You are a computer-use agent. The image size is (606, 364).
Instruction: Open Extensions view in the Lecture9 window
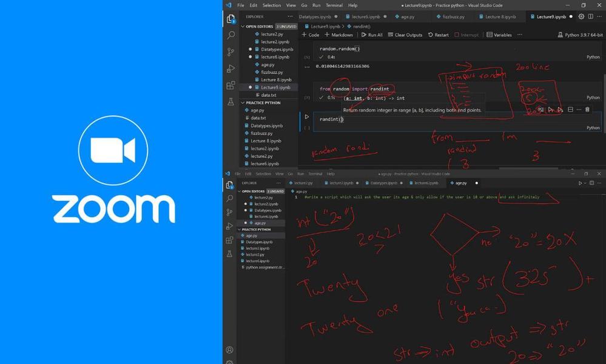pos(231,85)
